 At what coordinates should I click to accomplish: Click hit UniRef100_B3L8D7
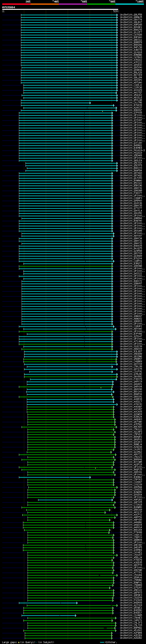point(131,352)
